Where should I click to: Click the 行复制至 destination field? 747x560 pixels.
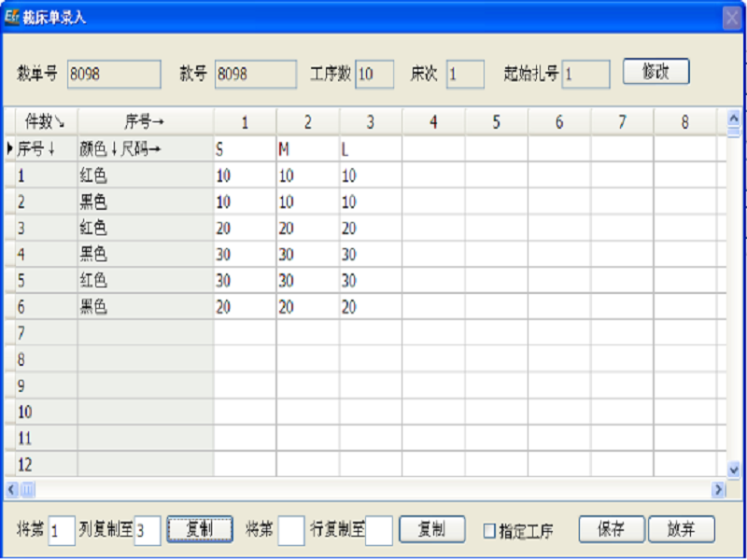pos(379,531)
